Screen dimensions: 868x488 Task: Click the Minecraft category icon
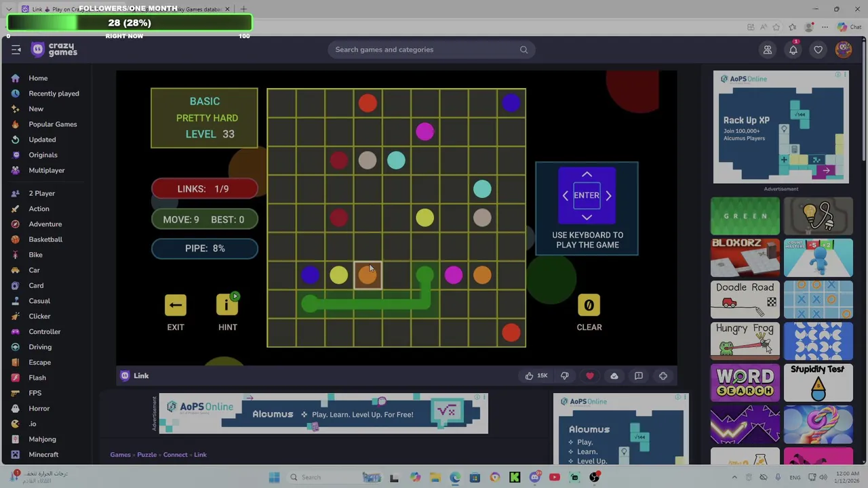[15, 454]
